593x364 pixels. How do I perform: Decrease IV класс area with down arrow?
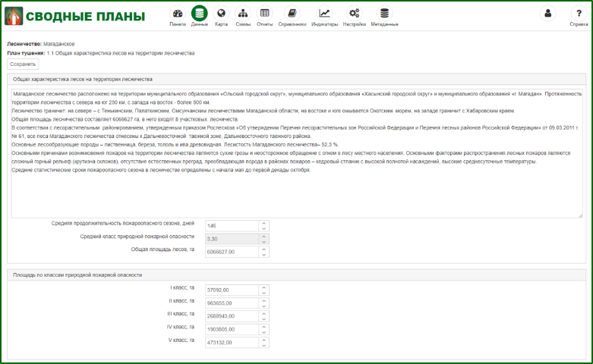pyautogui.click(x=264, y=332)
